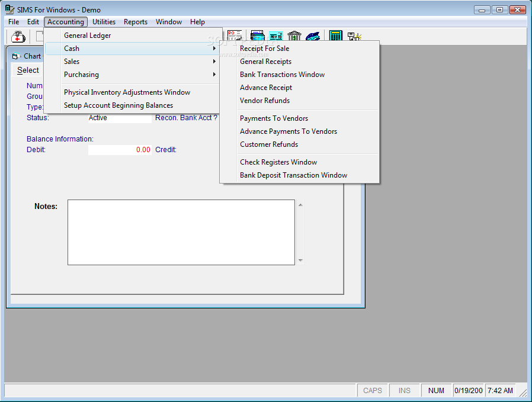Screen dimensions: 532x402
Task: Open the purchase order (PO) toolbar icon
Action: 235,36
